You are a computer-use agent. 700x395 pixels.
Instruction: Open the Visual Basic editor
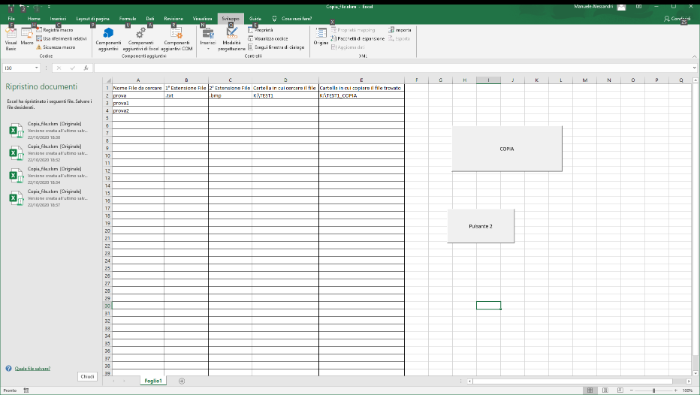pyautogui.click(x=11, y=38)
